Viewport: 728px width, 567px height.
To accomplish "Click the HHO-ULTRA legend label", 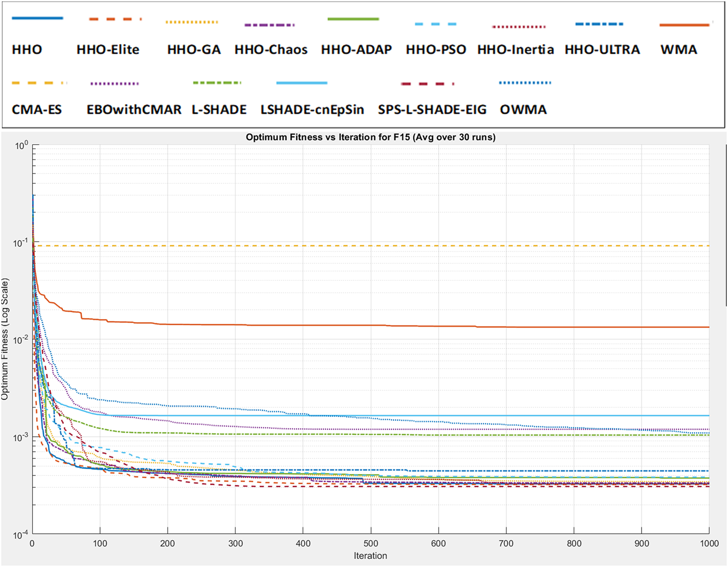I will click(602, 50).
